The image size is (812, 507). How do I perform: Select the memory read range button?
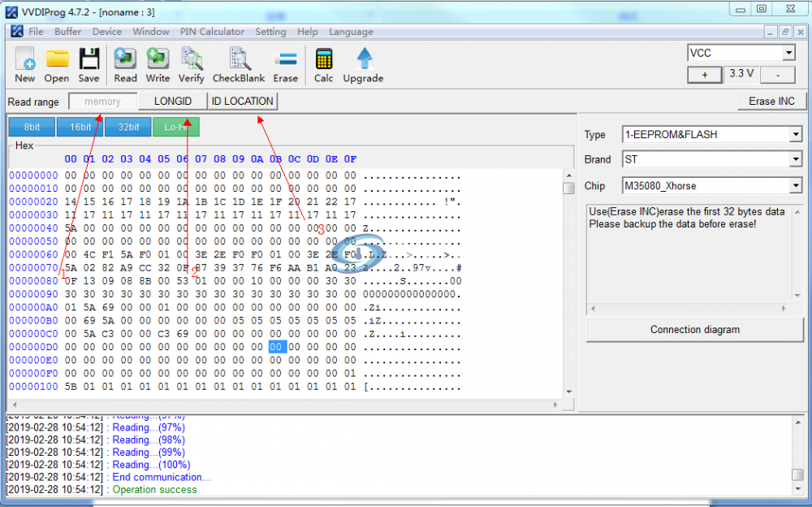tap(102, 102)
